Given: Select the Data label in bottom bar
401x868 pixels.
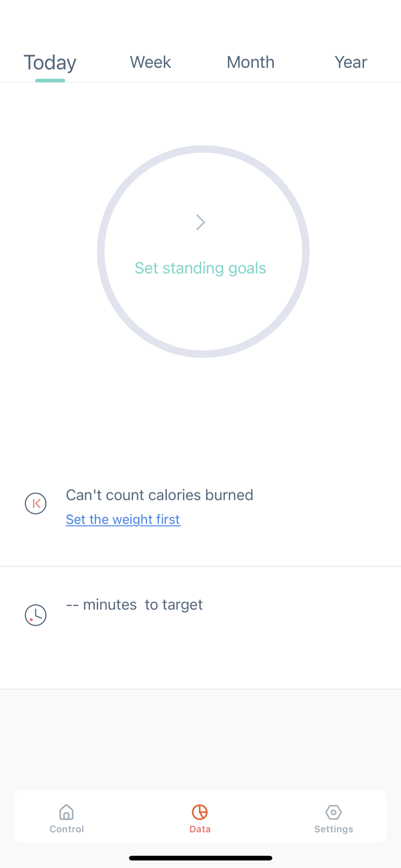Looking at the screenshot, I should [200, 829].
